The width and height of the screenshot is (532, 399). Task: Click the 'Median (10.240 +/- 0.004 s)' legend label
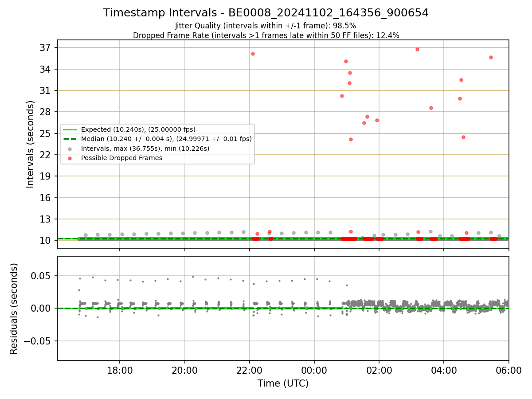coord(166,139)
